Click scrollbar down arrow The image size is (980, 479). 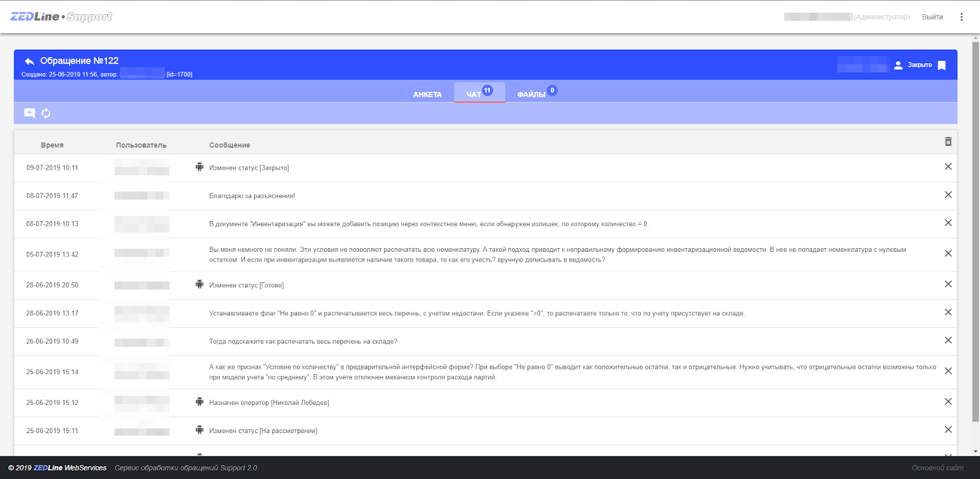click(976, 451)
